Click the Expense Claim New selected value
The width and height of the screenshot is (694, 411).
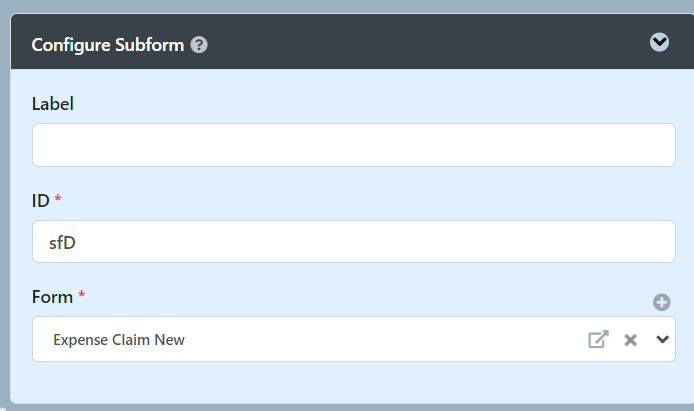119,340
